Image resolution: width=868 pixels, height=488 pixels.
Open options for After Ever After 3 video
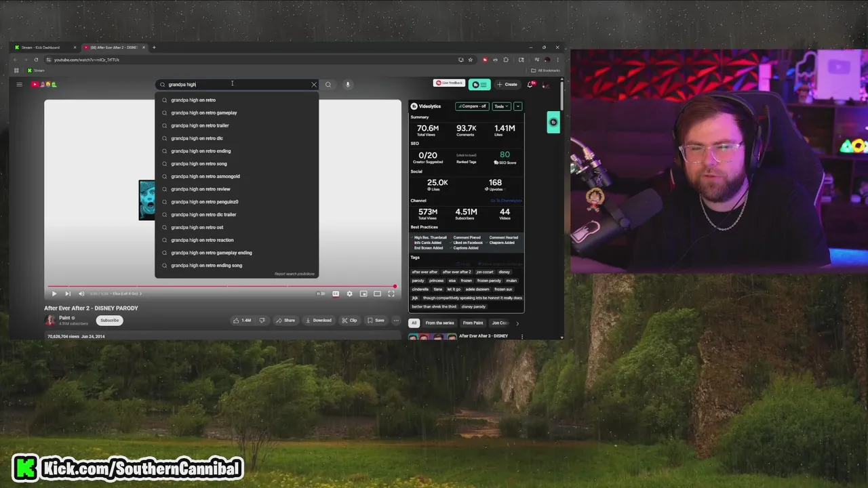(x=522, y=337)
